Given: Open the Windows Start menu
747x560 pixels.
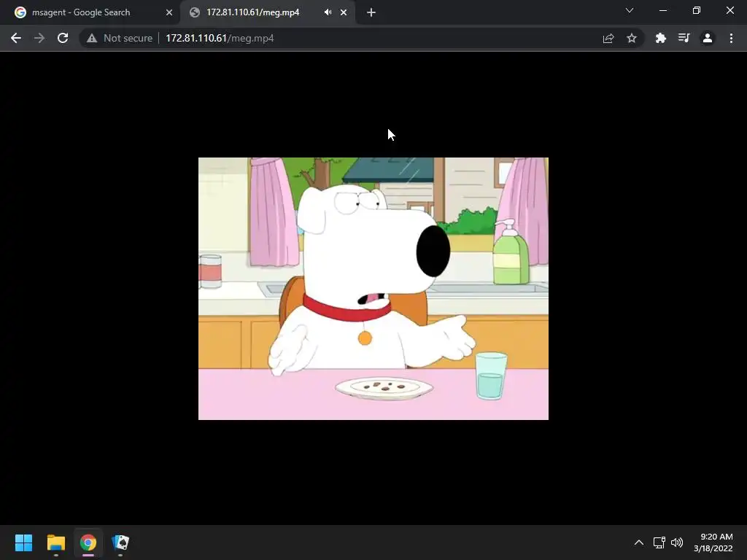Looking at the screenshot, I should [x=23, y=542].
